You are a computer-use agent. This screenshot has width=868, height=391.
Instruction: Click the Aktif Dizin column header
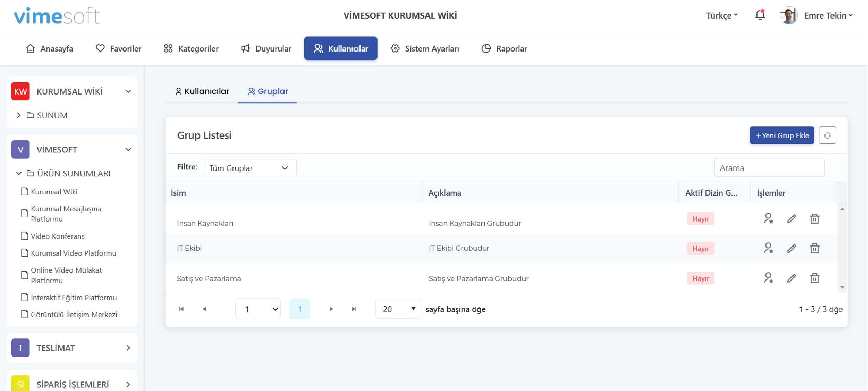715,192
